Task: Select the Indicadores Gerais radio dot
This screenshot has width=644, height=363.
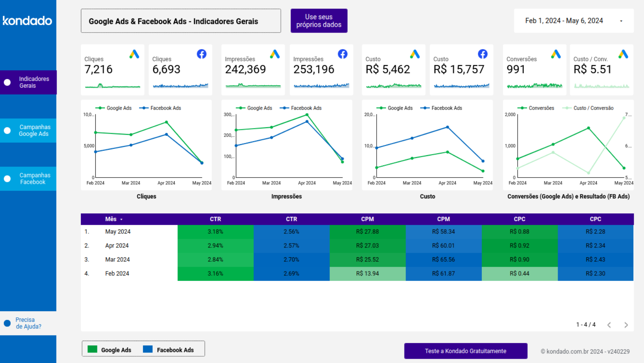Action: [7, 82]
